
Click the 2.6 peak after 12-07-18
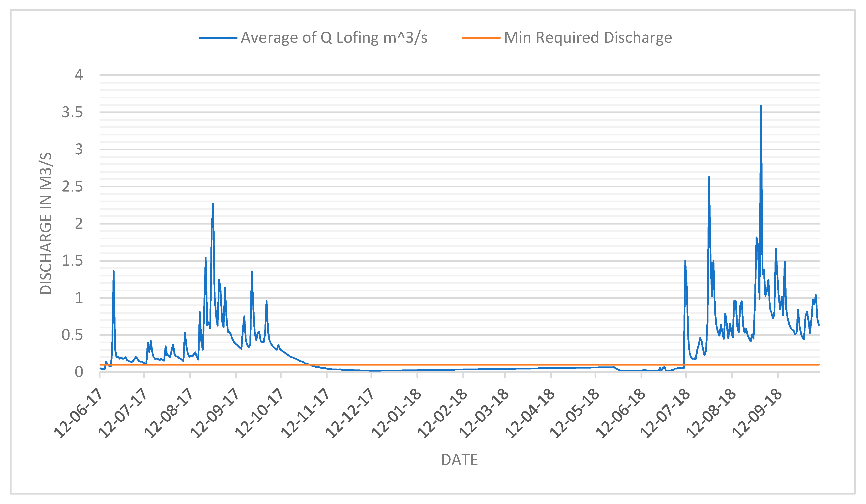709,178
